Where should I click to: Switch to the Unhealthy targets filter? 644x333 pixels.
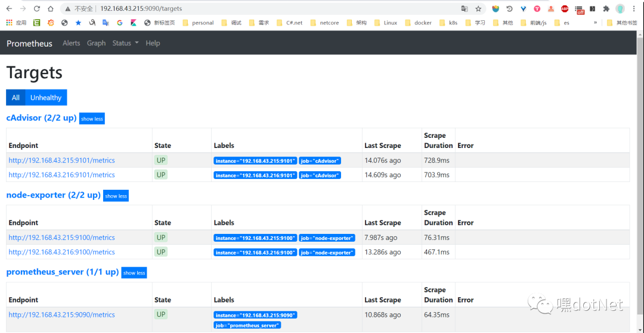tap(46, 98)
